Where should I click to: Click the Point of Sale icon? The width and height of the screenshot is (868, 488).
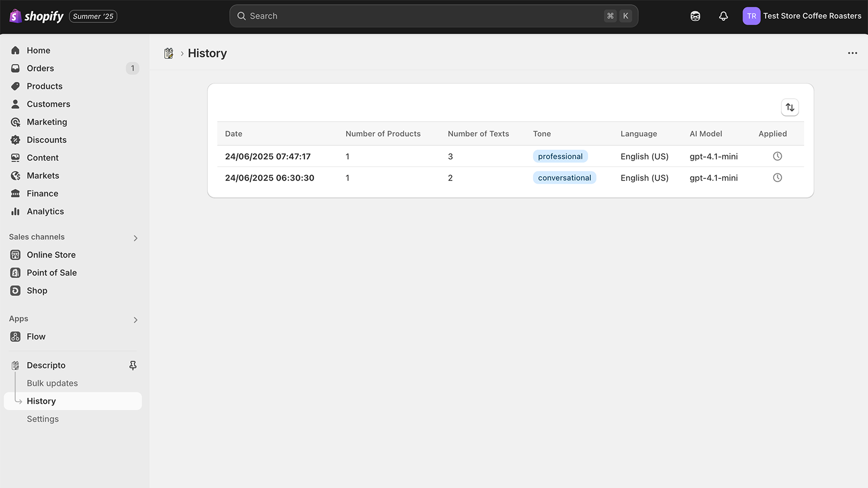[x=15, y=273]
